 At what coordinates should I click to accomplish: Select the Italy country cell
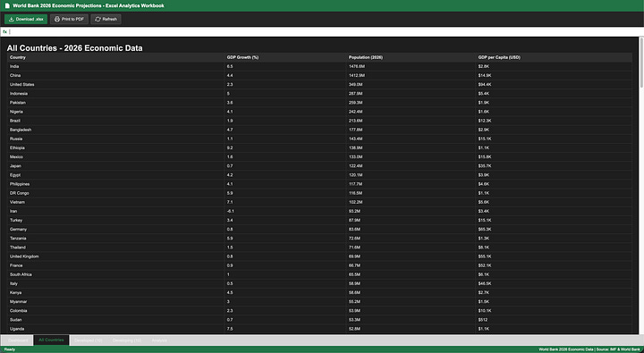(115, 283)
